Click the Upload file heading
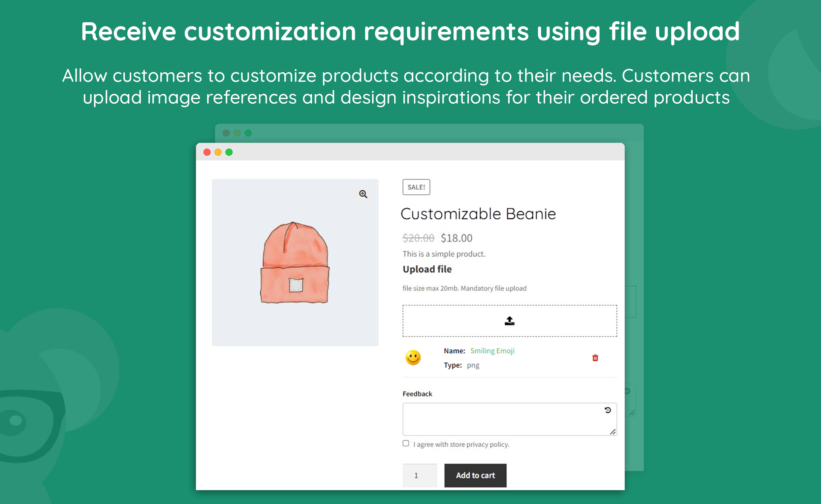The height and width of the screenshot is (504, 821). click(427, 269)
